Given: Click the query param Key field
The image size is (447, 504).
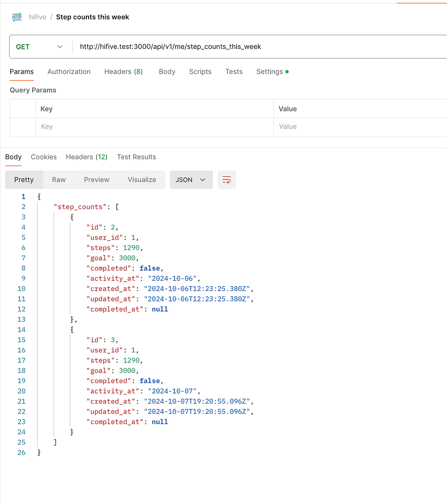Looking at the screenshot, I should pyautogui.click(x=156, y=127).
